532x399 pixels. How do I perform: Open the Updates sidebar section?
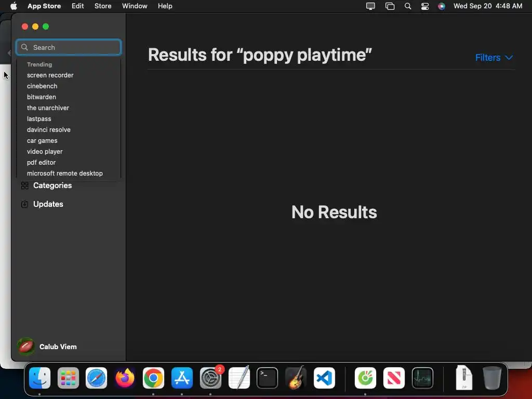pos(48,204)
